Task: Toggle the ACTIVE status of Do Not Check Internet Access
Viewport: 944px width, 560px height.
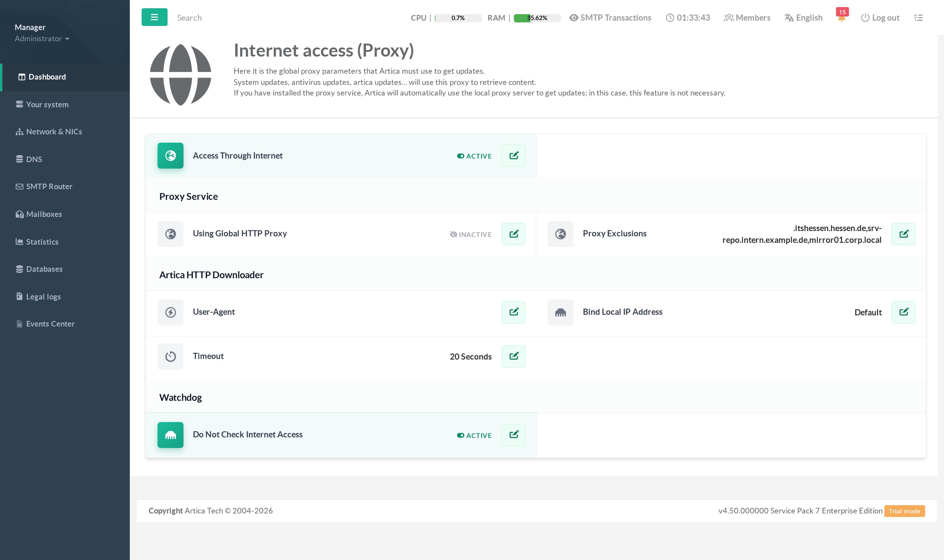Action: pos(474,435)
